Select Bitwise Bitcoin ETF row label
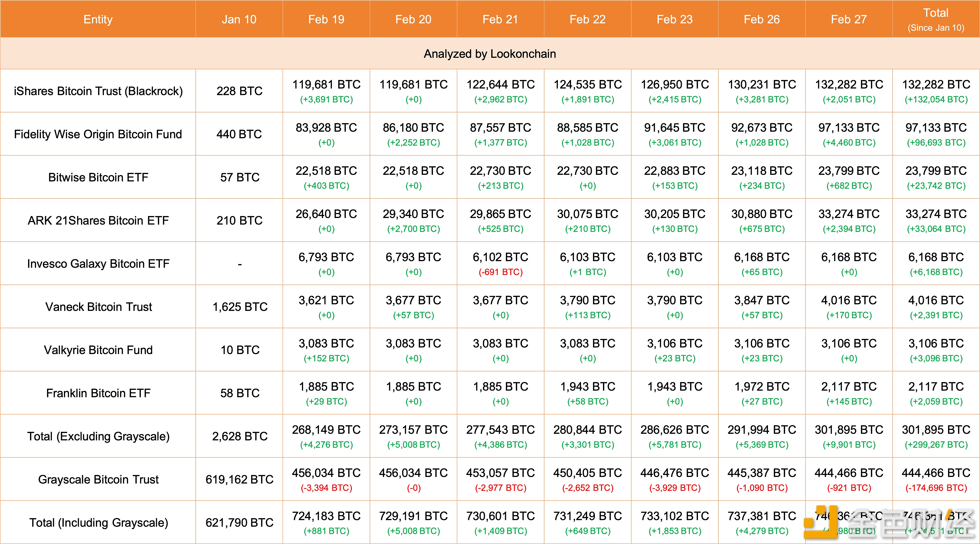This screenshot has width=980, height=544. (x=98, y=177)
